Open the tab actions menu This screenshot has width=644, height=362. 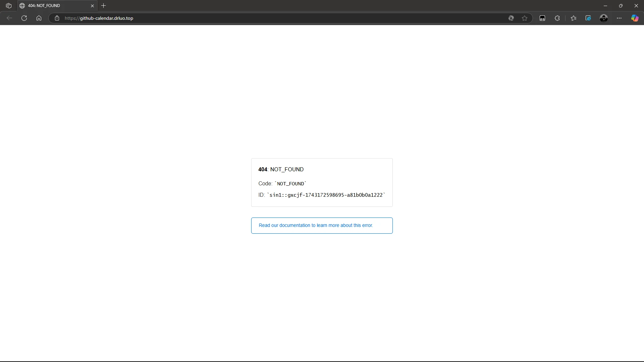click(9, 6)
